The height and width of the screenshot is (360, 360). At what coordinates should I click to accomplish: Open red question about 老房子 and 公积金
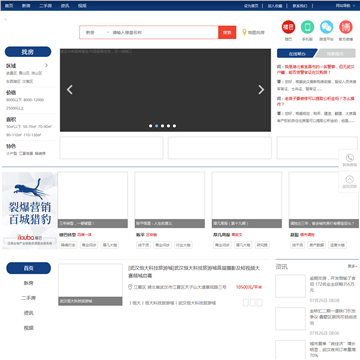click(317, 101)
